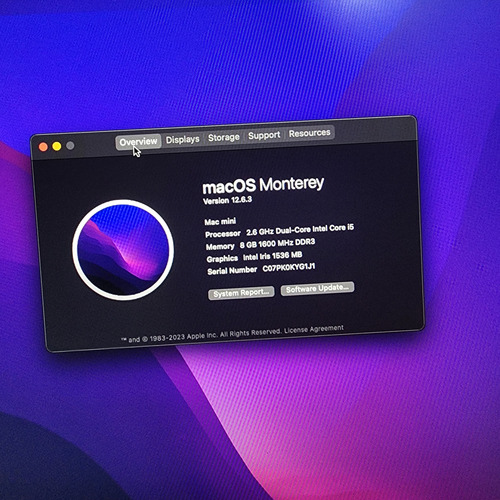Click the Processor label
The width and height of the screenshot is (500, 500).
pyautogui.click(x=223, y=234)
